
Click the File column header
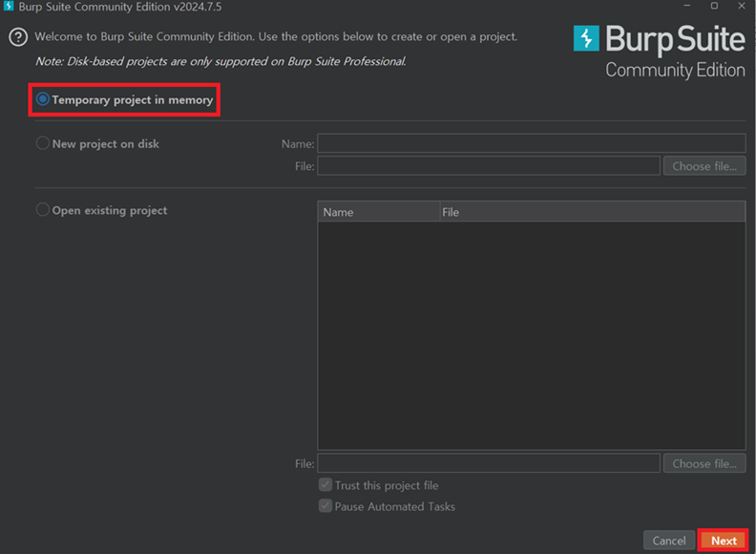(x=593, y=212)
